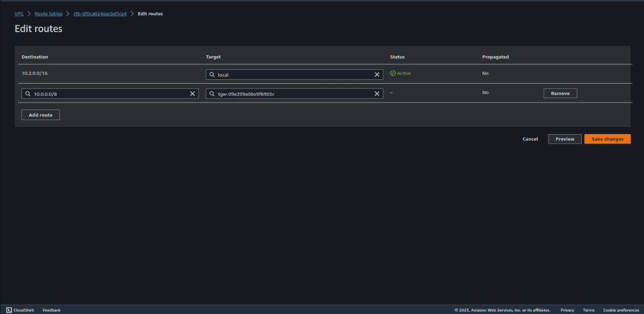Image resolution: width=644 pixels, height=314 pixels.
Task: Go to the VPC breadcrumb link
Action: [19, 13]
